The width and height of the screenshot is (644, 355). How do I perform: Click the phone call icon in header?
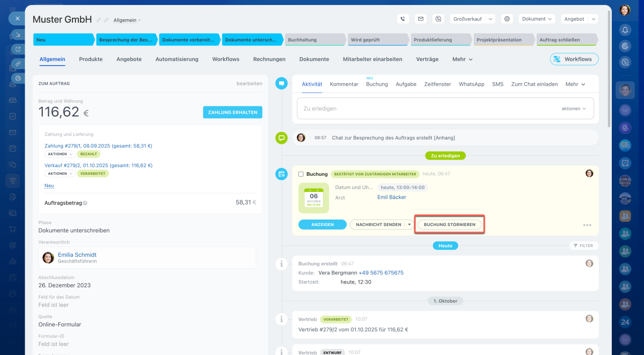tap(403, 19)
